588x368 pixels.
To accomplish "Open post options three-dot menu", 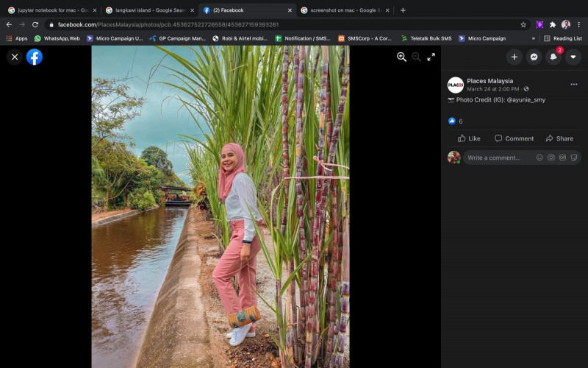I will pyautogui.click(x=573, y=85).
